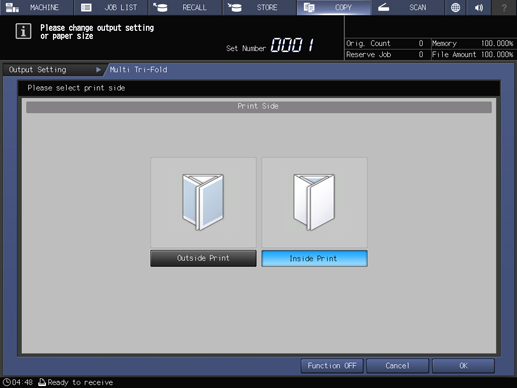Switch to the JOB LIST tab
The image size is (517, 388).
click(111, 7)
